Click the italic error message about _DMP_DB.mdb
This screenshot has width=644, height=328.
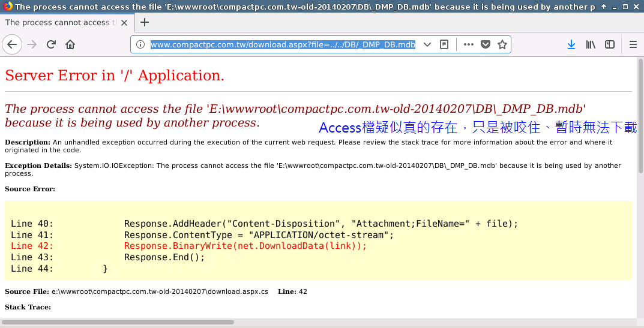click(x=295, y=115)
